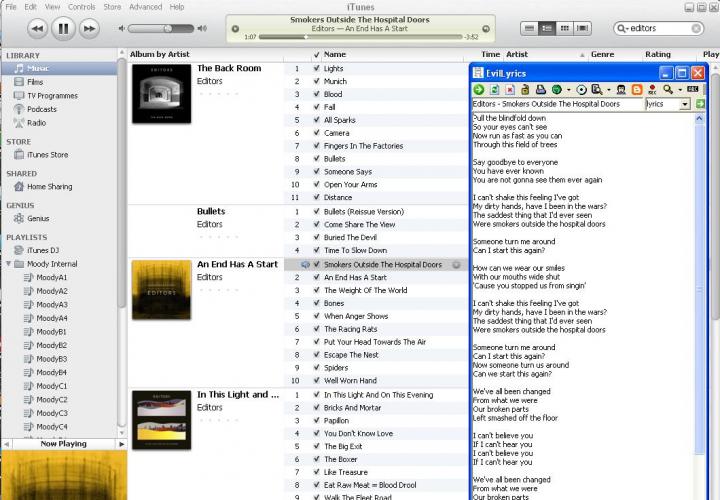
Task: Click the green globe icon in EvilLyrics
Action: click(x=557, y=90)
